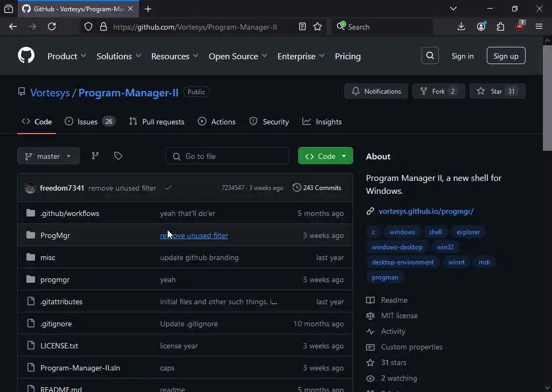The width and height of the screenshot is (552, 392).
Task: Click the Go to file search field
Action: pyautogui.click(x=227, y=156)
